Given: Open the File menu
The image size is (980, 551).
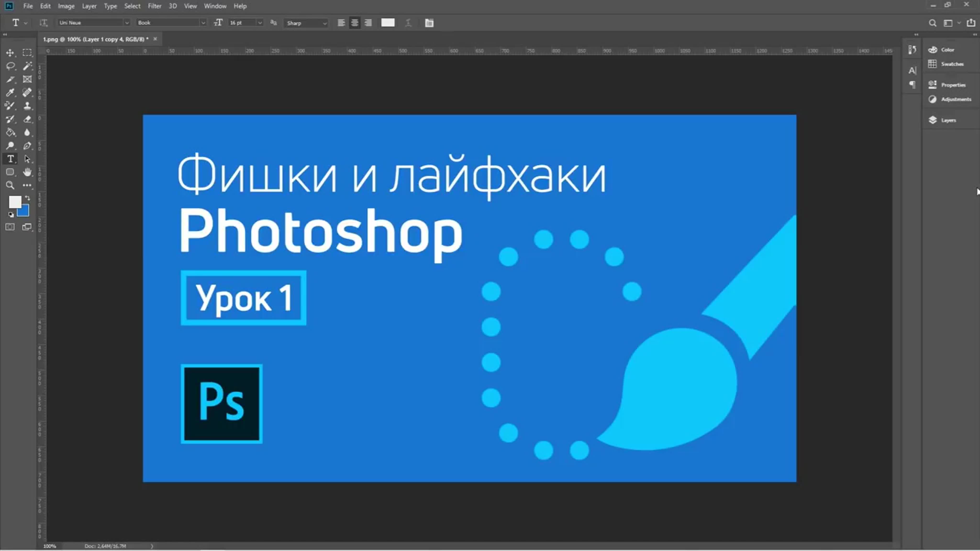Looking at the screenshot, I should click(x=28, y=6).
